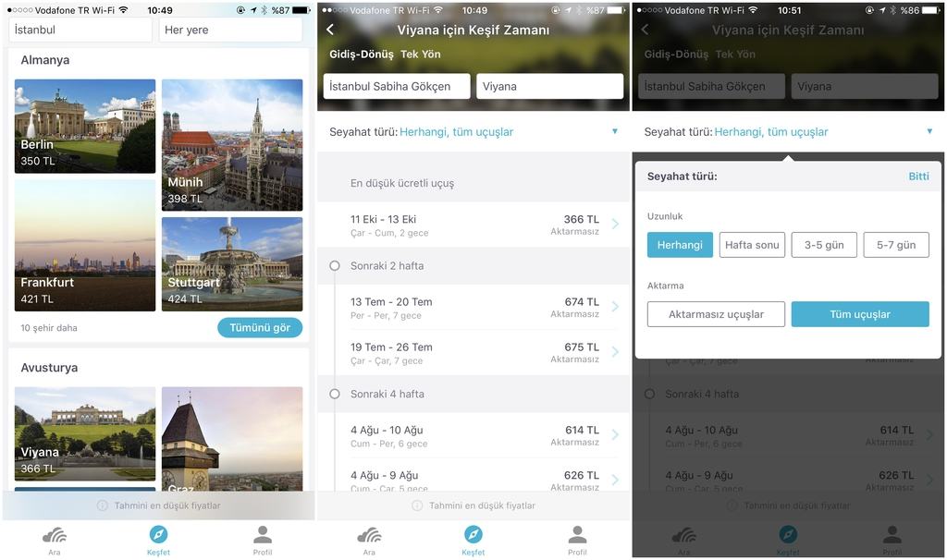Select the 3-5 gün length option
This screenshot has height=560, width=947.
824,245
